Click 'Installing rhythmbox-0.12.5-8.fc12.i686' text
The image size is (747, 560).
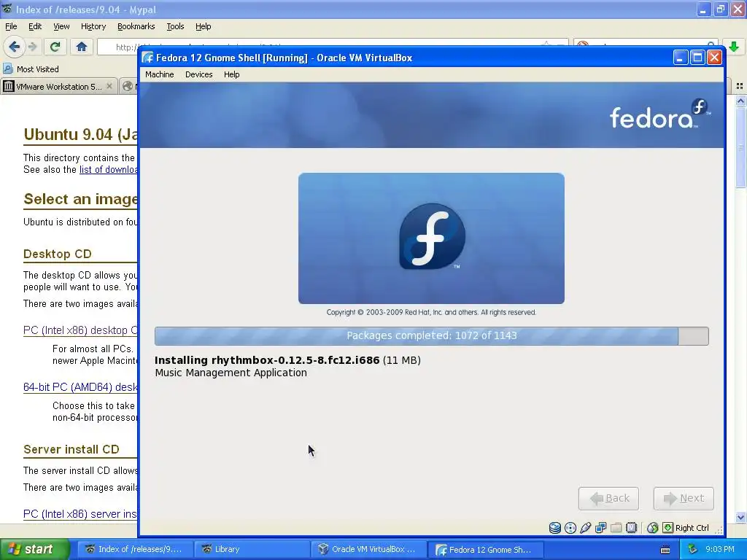267,360
